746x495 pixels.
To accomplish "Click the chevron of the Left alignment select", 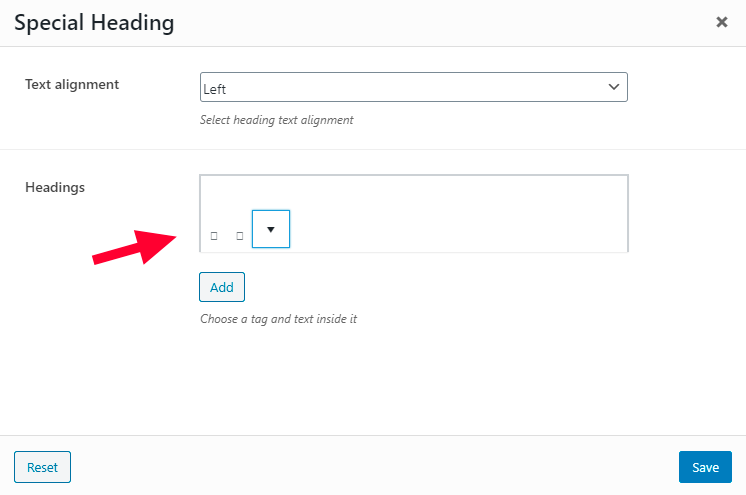I will coord(614,87).
